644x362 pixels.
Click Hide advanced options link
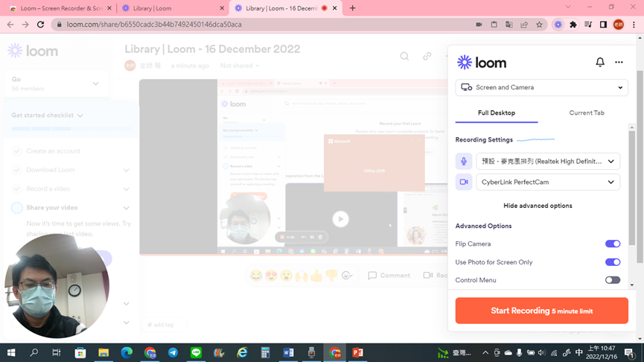click(538, 206)
